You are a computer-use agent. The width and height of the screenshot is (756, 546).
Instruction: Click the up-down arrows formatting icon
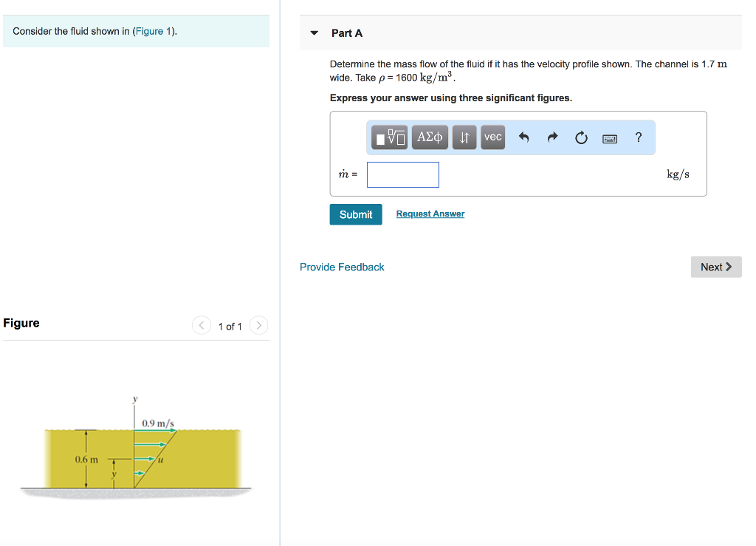pyautogui.click(x=464, y=137)
